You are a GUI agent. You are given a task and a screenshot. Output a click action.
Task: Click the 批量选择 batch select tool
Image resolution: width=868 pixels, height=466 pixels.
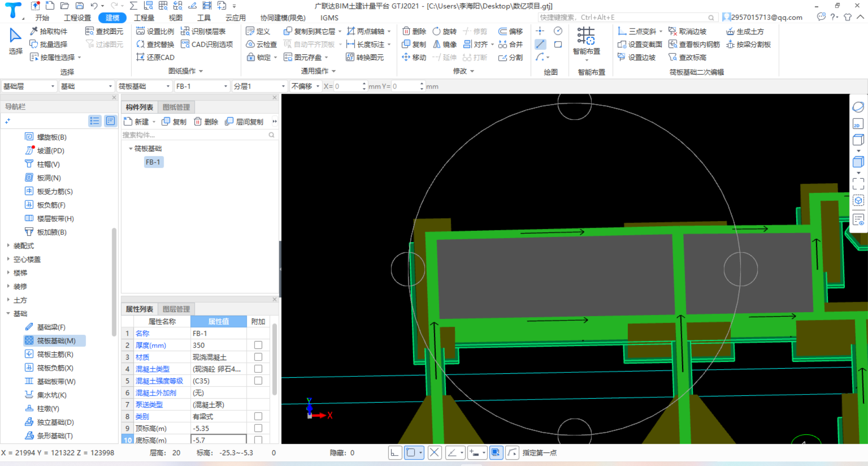pos(48,44)
